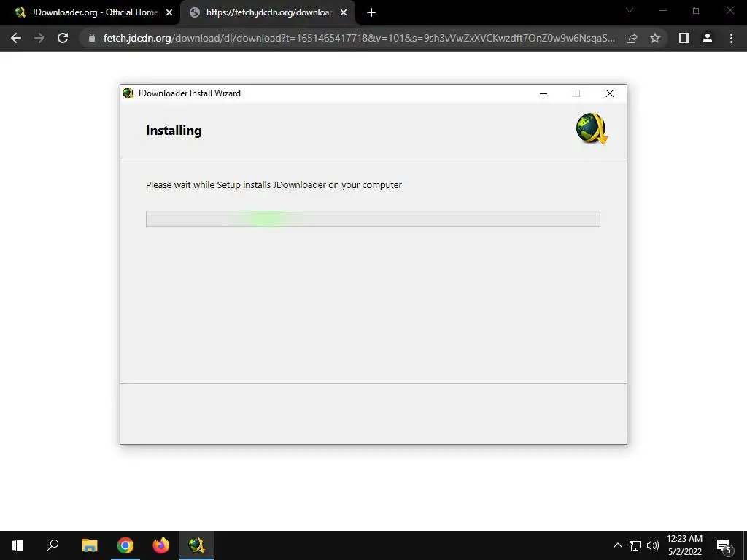Screen dimensions: 747x560
Task: Close the Chrome browser window
Action: [x=729, y=10]
